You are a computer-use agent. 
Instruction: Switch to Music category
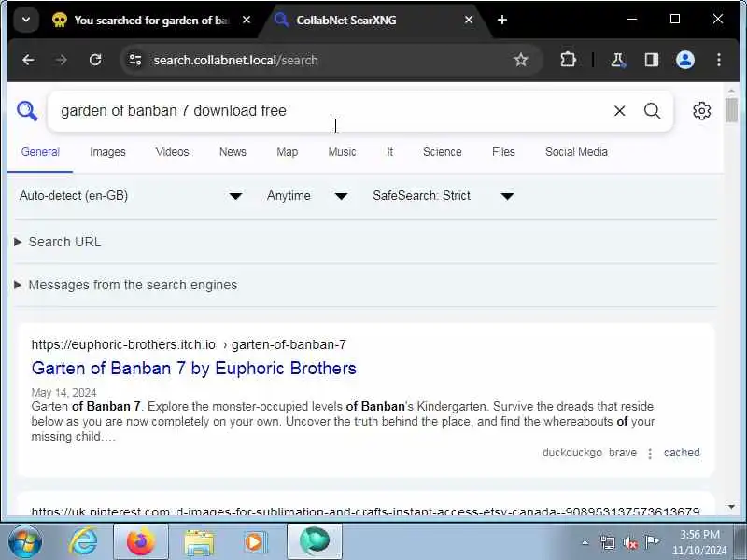(x=342, y=152)
